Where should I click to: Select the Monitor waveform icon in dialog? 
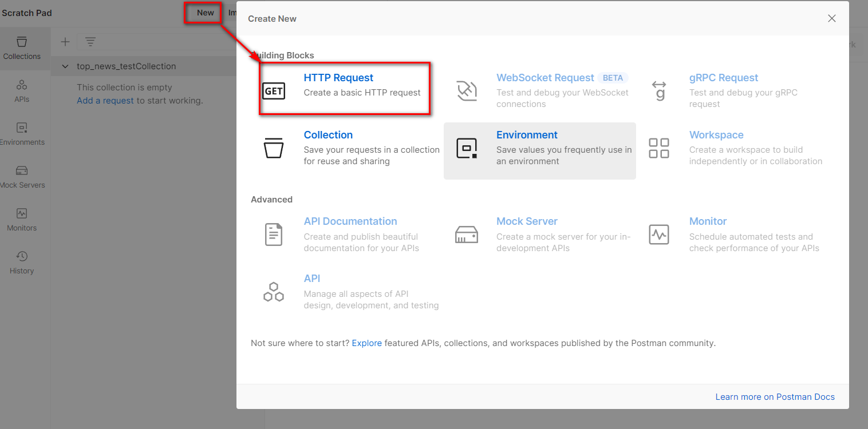click(x=659, y=235)
